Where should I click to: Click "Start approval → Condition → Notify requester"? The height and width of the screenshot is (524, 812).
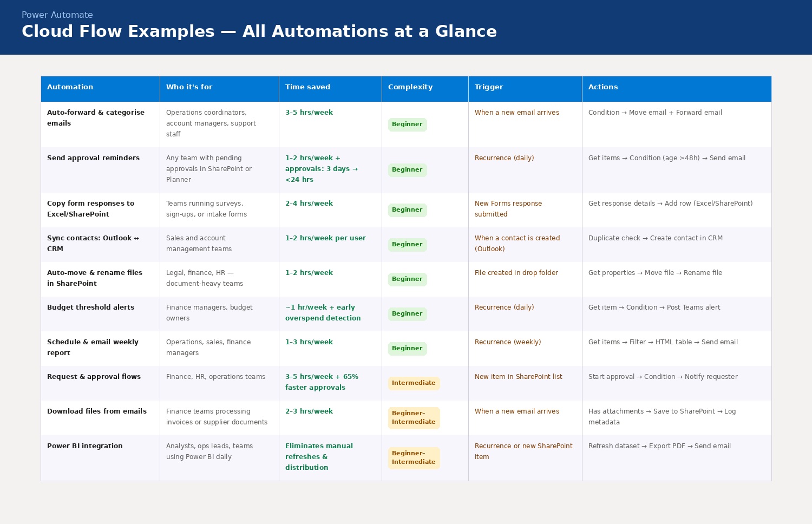pyautogui.click(x=663, y=377)
